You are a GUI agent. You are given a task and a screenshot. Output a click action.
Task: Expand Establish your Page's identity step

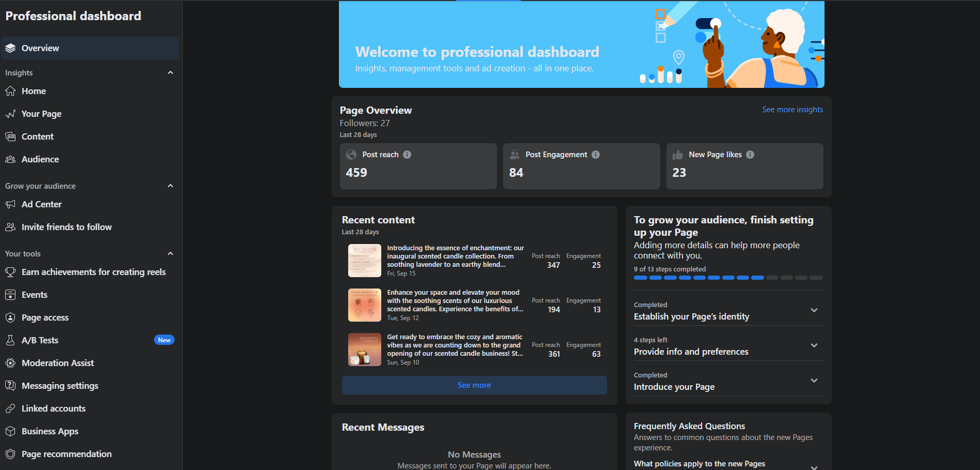tap(814, 310)
